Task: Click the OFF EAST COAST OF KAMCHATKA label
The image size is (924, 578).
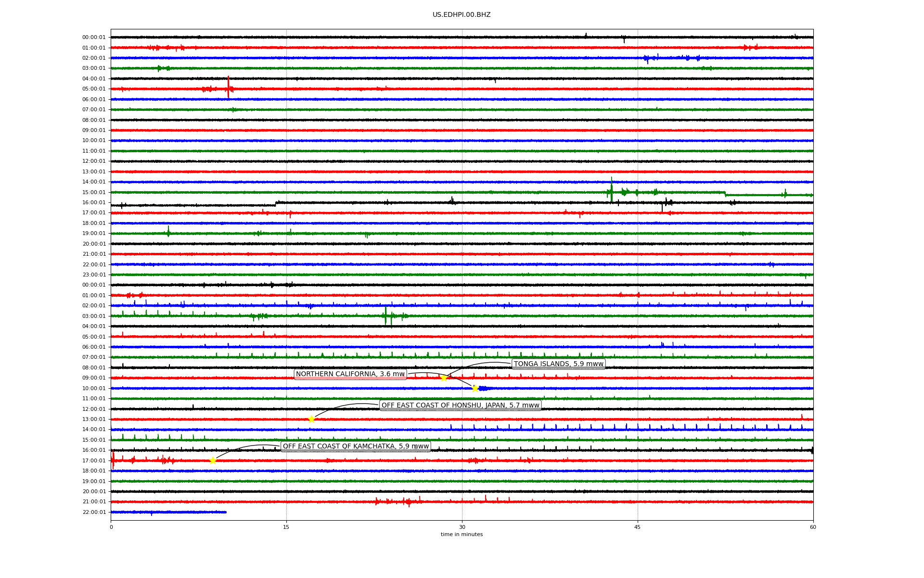Action: tap(356, 447)
